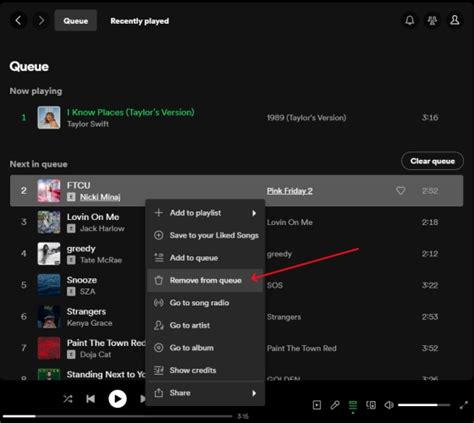Select Add to queue menu entry
The height and width of the screenshot is (423, 474).
tap(206, 258)
